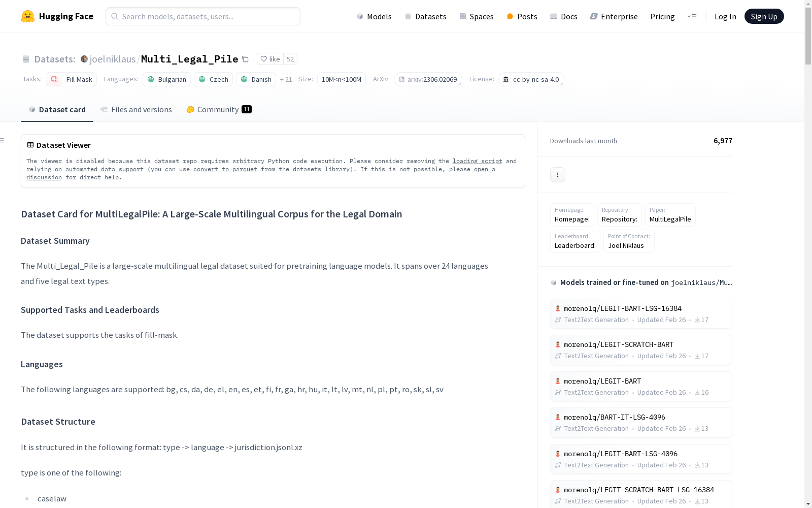Screen dimensions: 812x508
Task: Open the joelniklaus user profile link
Action: coord(113,59)
